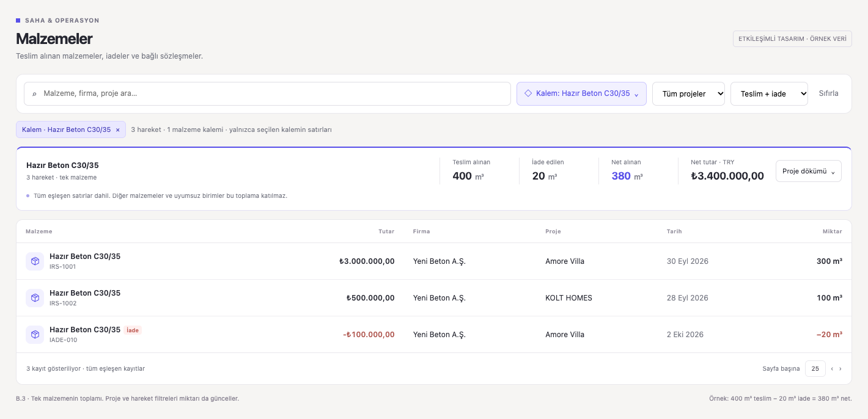Sort by the Proje column header
Viewport: 868px width, 419px height.
coord(553,231)
